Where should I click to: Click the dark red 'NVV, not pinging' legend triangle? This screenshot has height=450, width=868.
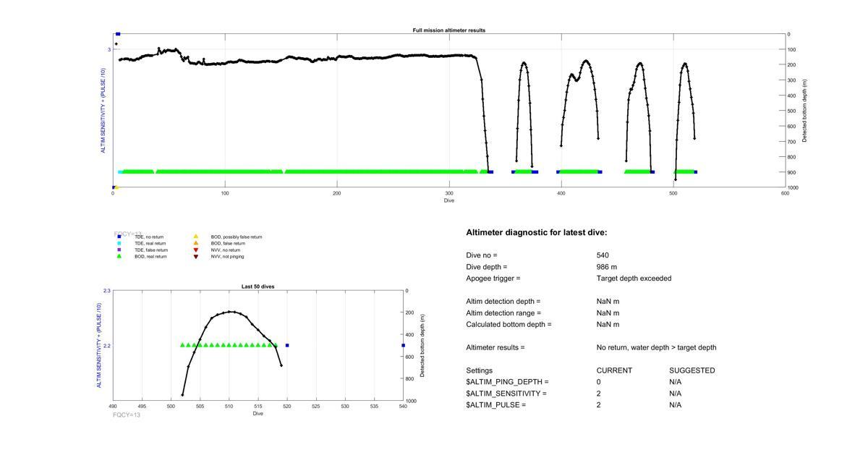coord(195,256)
